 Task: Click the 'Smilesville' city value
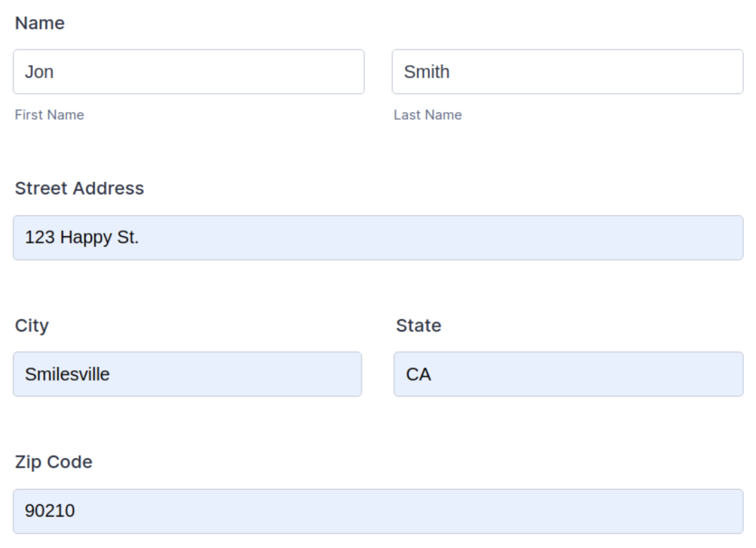click(x=67, y=374)
